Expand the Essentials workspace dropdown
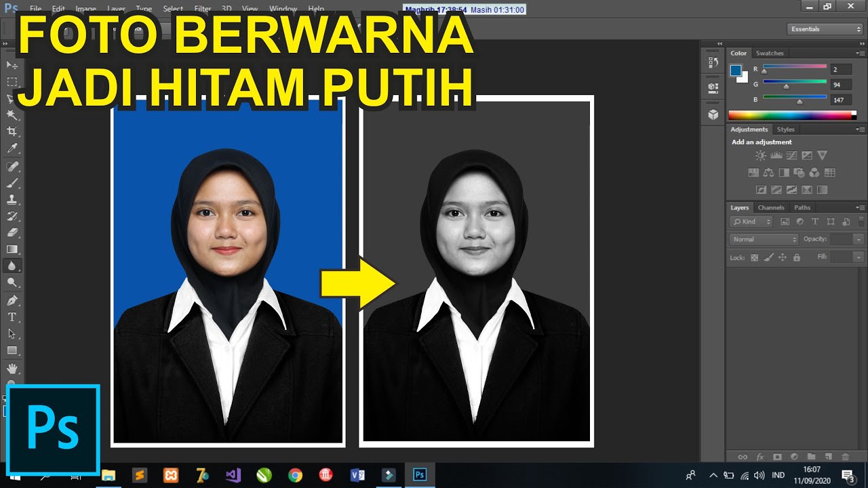 coord(825,29)
